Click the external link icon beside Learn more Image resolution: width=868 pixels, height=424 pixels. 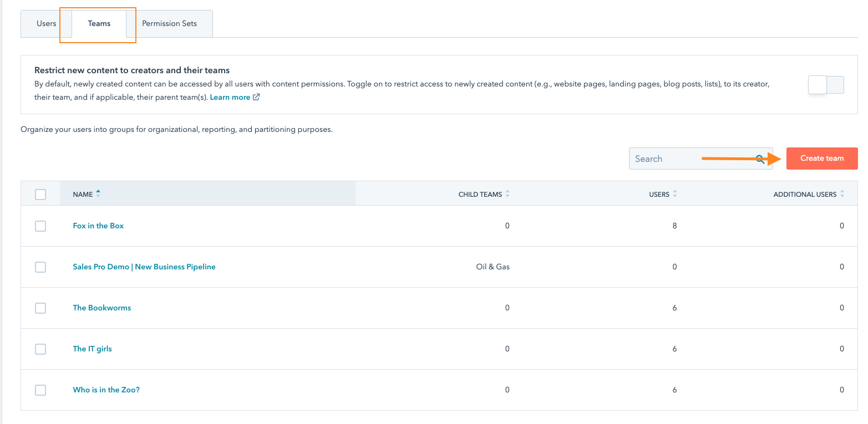(x=256, y=97)
